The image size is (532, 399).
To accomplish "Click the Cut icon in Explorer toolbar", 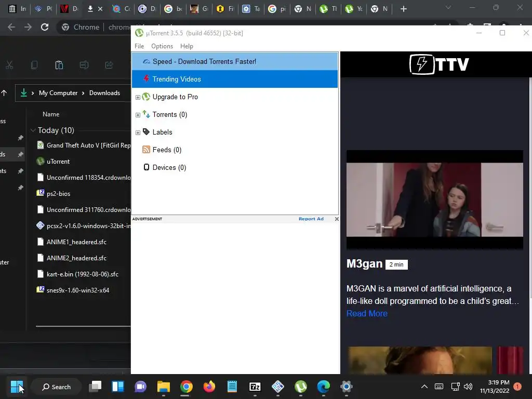I will coord(9,65).
